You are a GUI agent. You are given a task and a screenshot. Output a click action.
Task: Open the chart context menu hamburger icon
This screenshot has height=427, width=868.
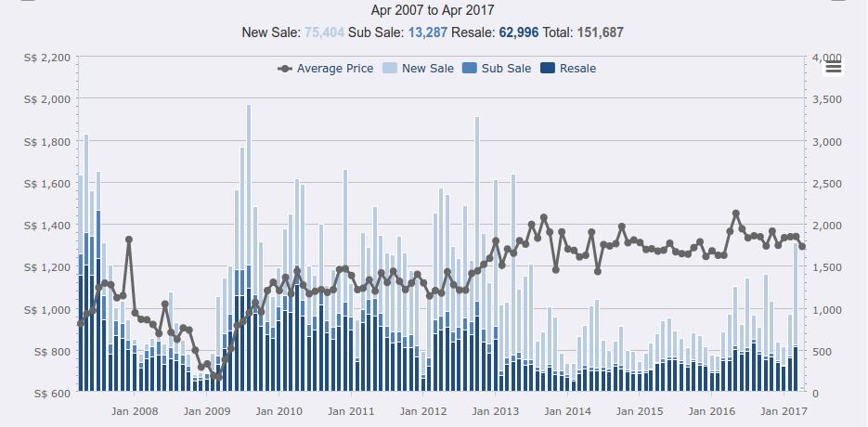pos(833,66)
